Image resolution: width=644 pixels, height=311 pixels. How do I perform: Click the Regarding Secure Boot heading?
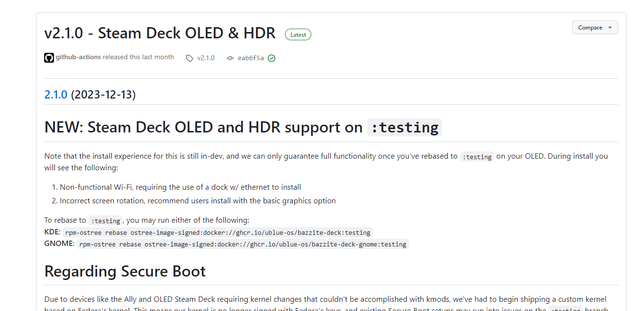click(125, 271)
